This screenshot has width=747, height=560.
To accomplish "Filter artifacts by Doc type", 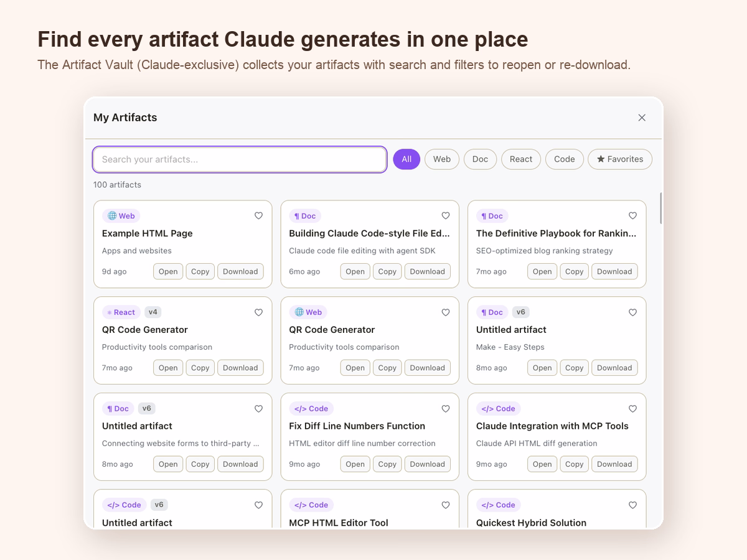I will (480, 159).
